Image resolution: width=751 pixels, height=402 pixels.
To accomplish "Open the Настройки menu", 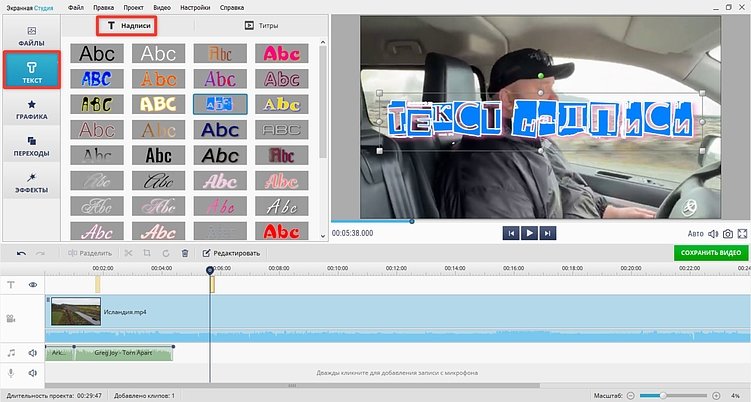I will coord(195,8).
